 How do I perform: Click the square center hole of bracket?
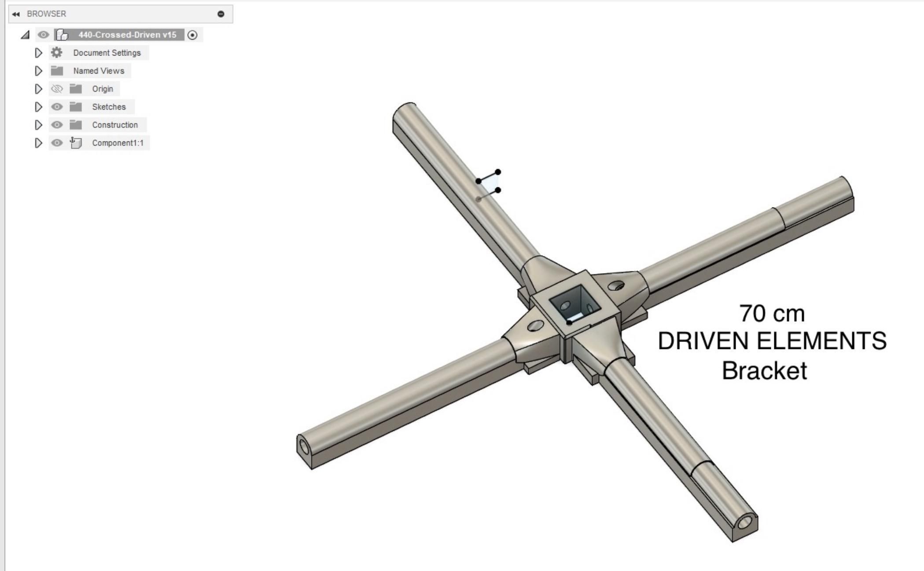574,303
